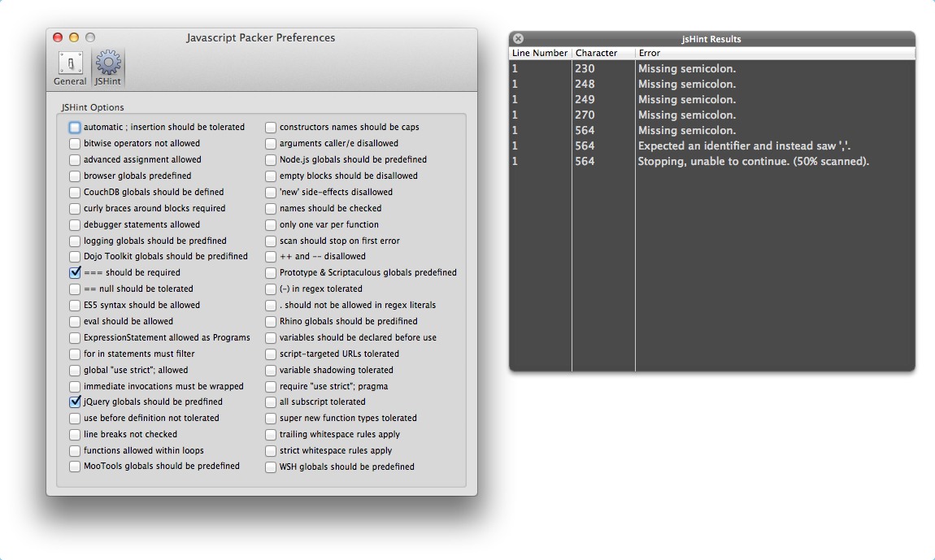Uncheck === should be required
Screen dimensions: 935x560
point(75,272)
